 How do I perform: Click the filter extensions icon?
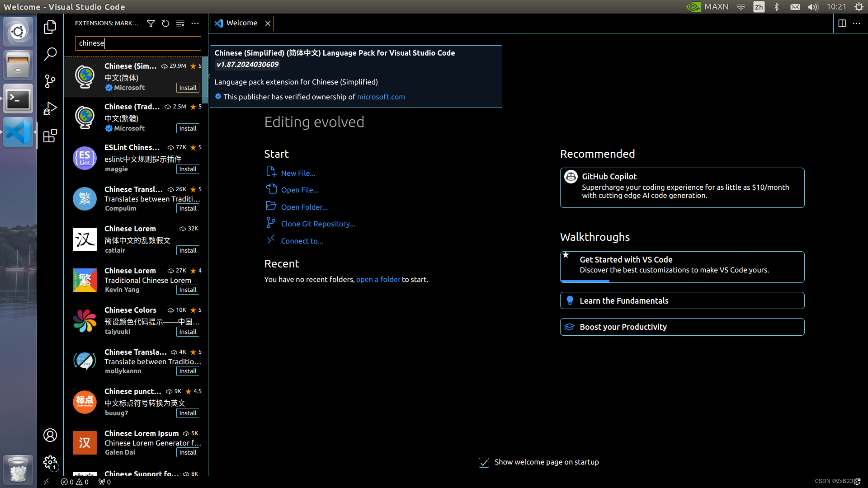point(151,23)
